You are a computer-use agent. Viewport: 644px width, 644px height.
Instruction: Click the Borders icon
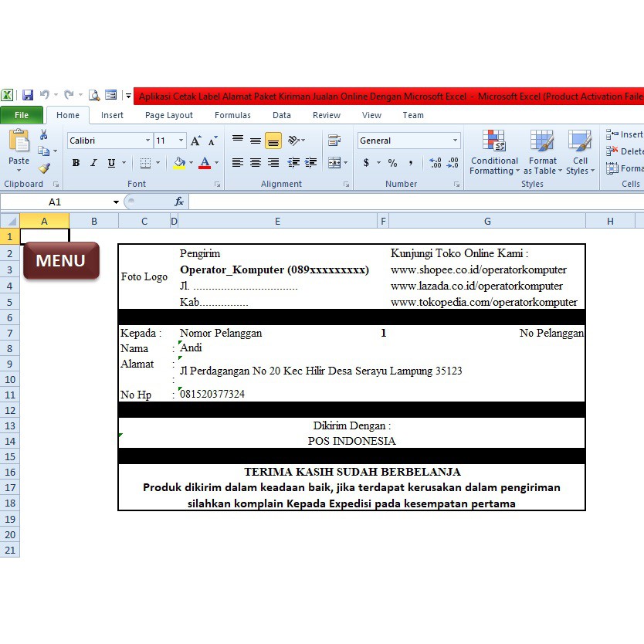(145, 163)
